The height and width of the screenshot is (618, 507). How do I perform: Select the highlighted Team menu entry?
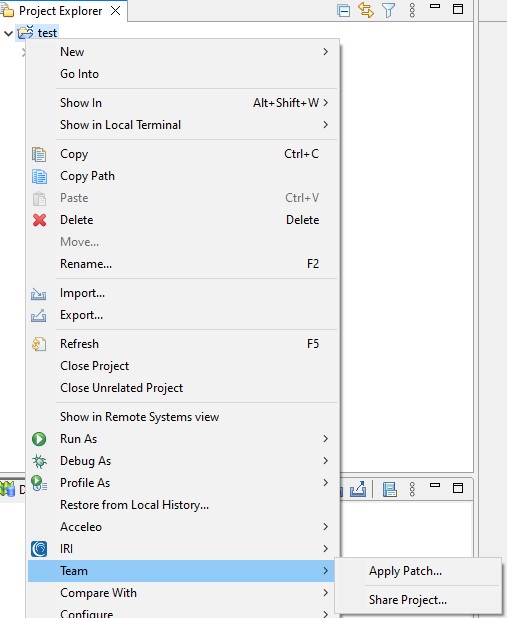pyautogui.click(x=181, y=571)
